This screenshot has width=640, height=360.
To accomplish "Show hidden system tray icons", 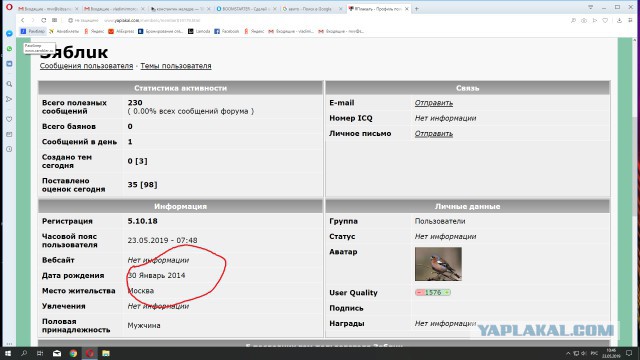I will tap(568, 353).
